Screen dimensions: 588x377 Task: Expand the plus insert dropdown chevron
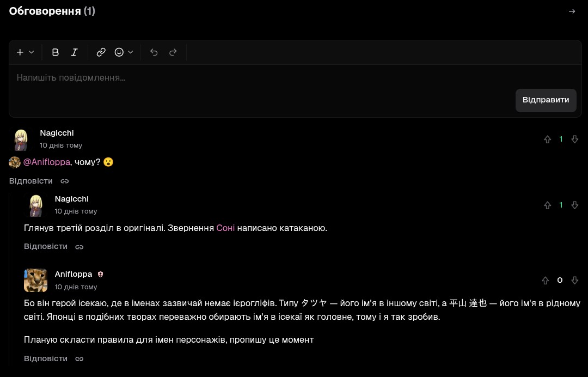coord(32,52)
